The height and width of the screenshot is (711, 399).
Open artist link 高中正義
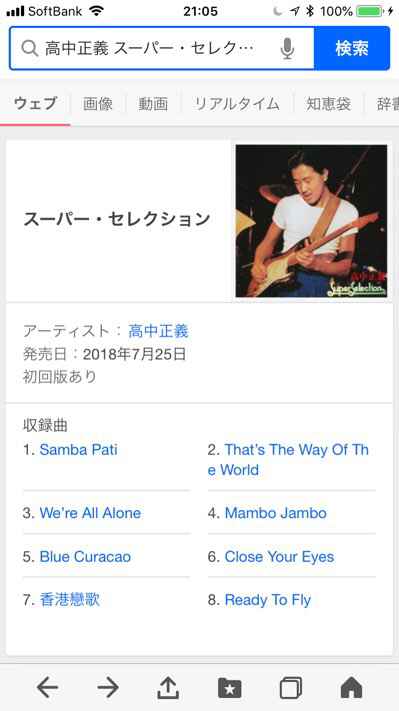[x=158, y=331]
